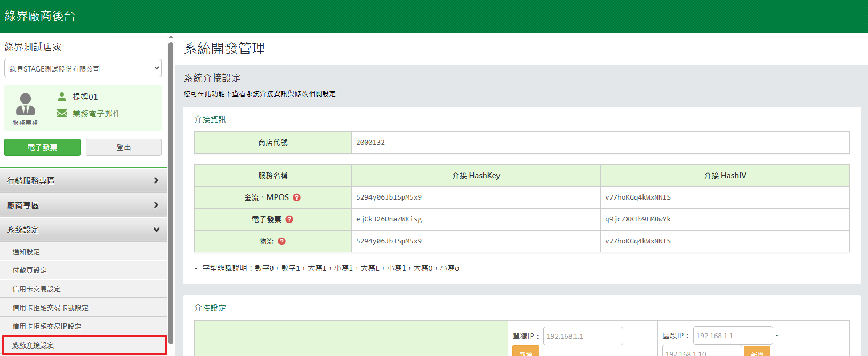
Task: Click the 服務業務 avatar icon
Action: [x=25, y=105]
